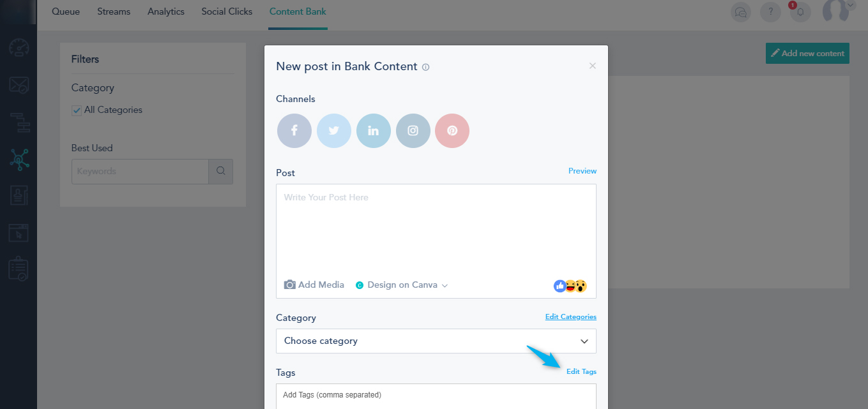Select the Pinterest channel icon
The width and height of the screenshot is (868, 409).
(x=452, y=131)
